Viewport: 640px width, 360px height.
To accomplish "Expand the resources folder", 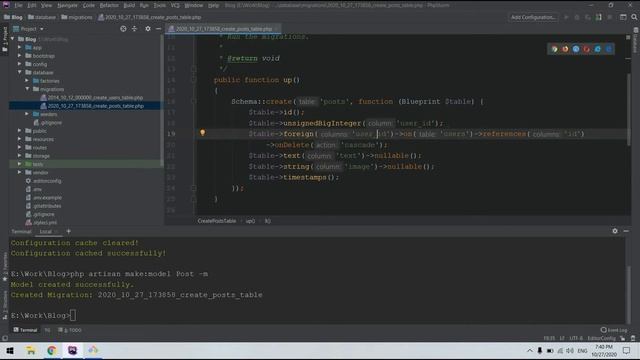I will (x=20, y=139).
